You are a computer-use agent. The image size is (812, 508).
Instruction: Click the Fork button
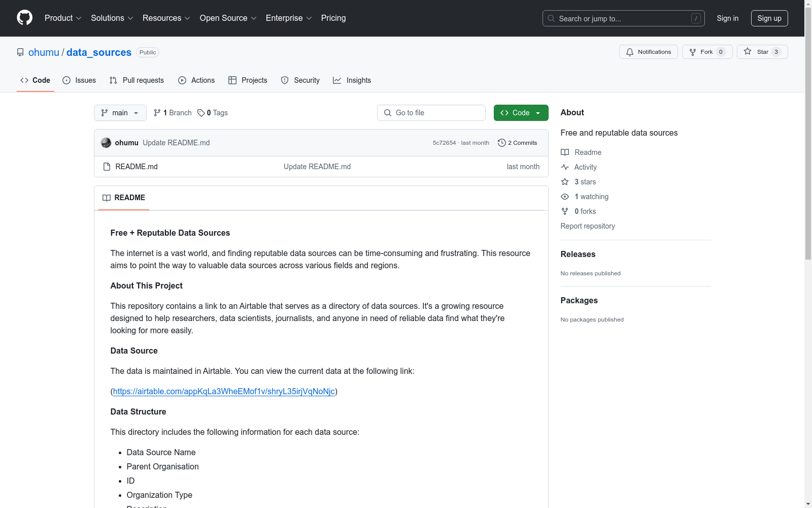pyautogui.click(x=707, y=52)
